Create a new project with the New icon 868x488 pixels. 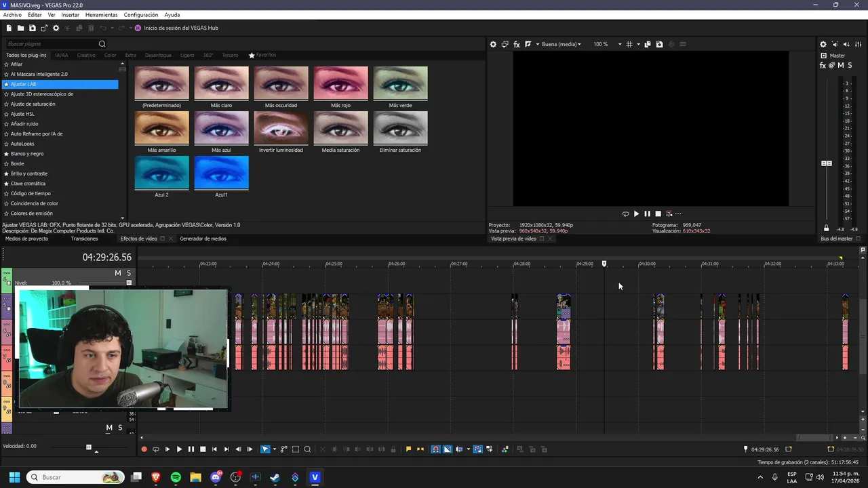9,28
